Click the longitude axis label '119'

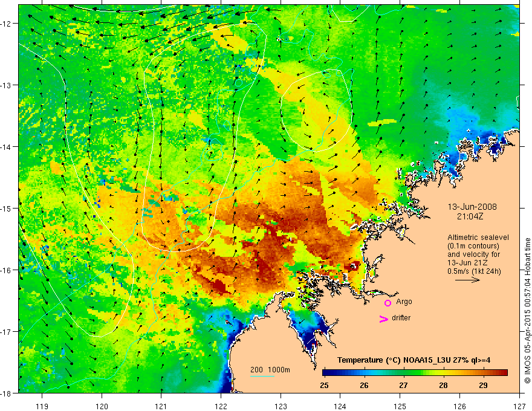coord(42,406)
